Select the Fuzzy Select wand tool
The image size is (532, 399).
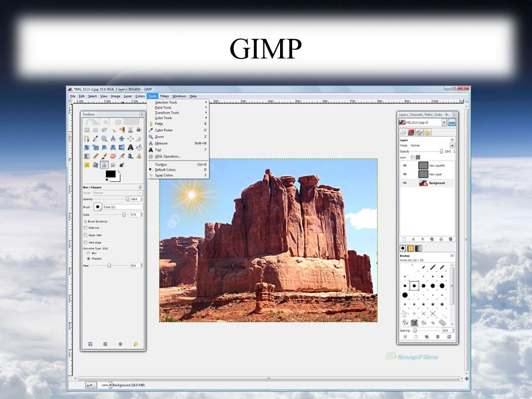click(x=113, y=130)
